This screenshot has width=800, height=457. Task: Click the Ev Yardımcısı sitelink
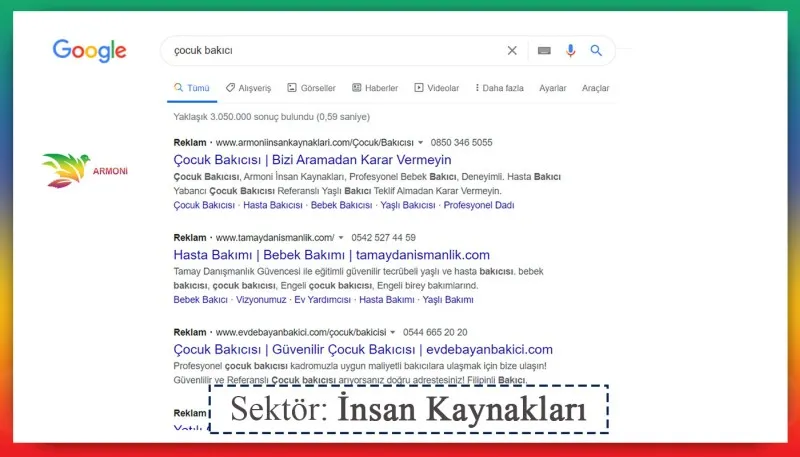coord(322,300)
